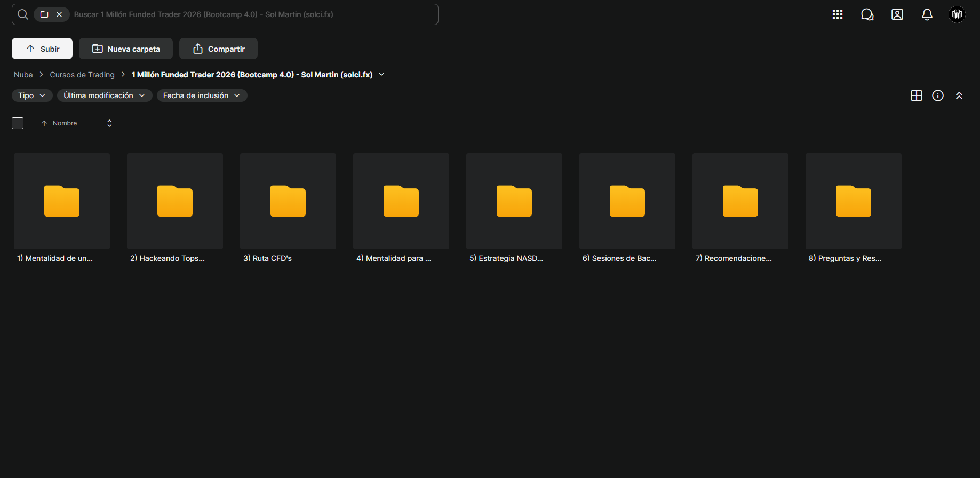
Task: Remove the folder filter from search
Action: point(59,14)
